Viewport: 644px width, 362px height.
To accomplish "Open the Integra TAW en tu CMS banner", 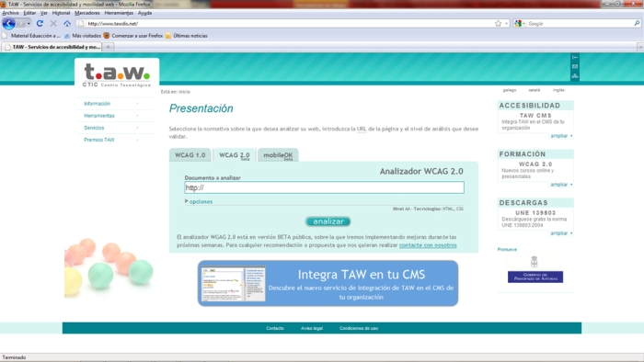I will pos(328,283).
